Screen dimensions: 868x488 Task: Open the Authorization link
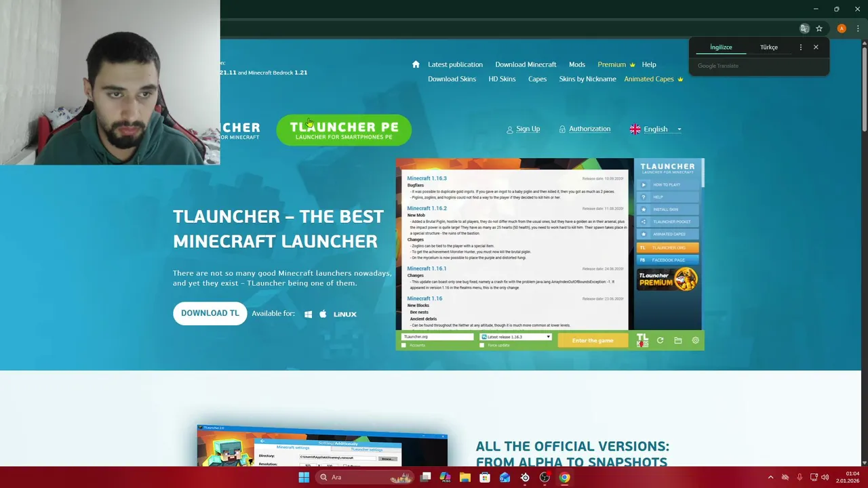pyautogui.click(x=585, y=129)
